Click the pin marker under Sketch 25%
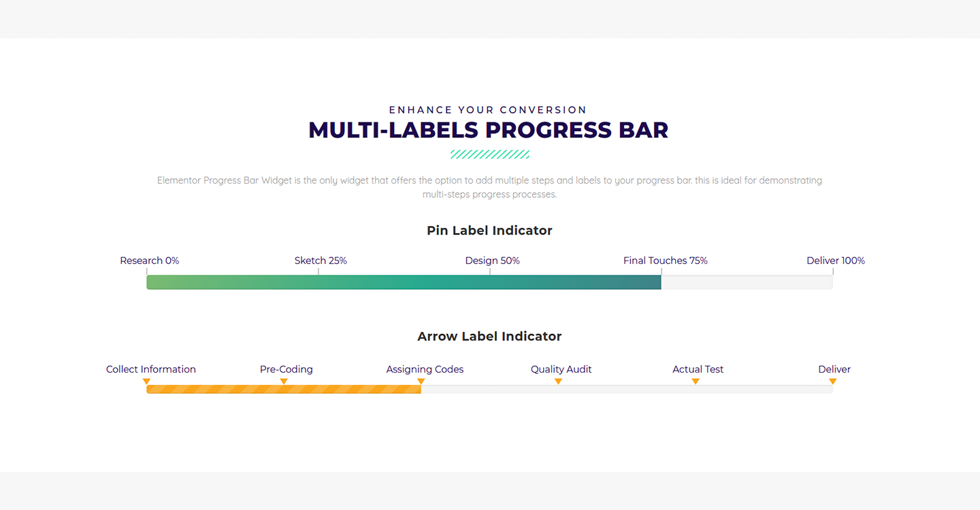This screenshot has height=510, width=980. (x=318, y=271)
